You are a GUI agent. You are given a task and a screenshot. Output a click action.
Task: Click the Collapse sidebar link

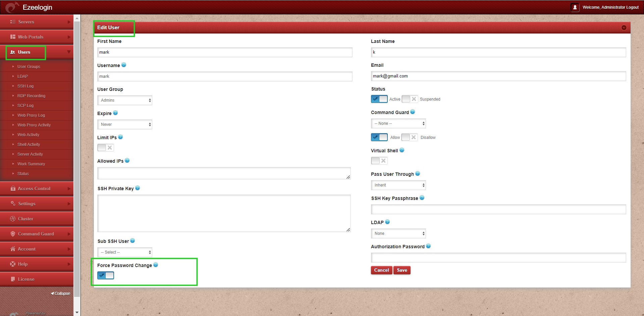[x=60, y=294]
